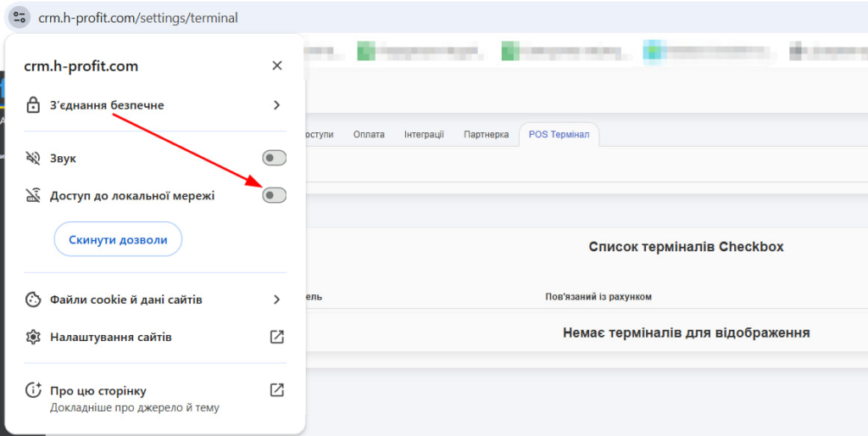Close the crm.h-profit.com site info popup

pos(277,66)
